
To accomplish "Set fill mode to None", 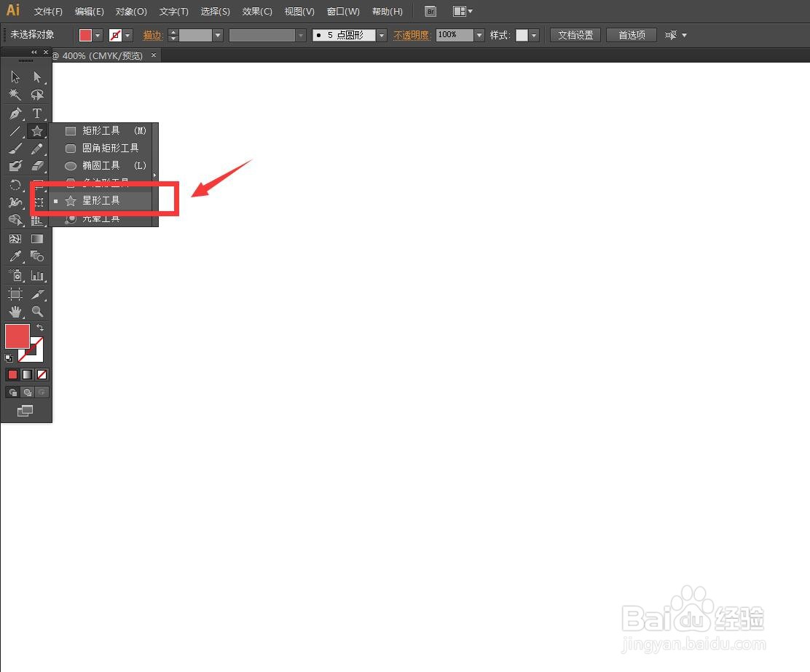I will 42,374.
